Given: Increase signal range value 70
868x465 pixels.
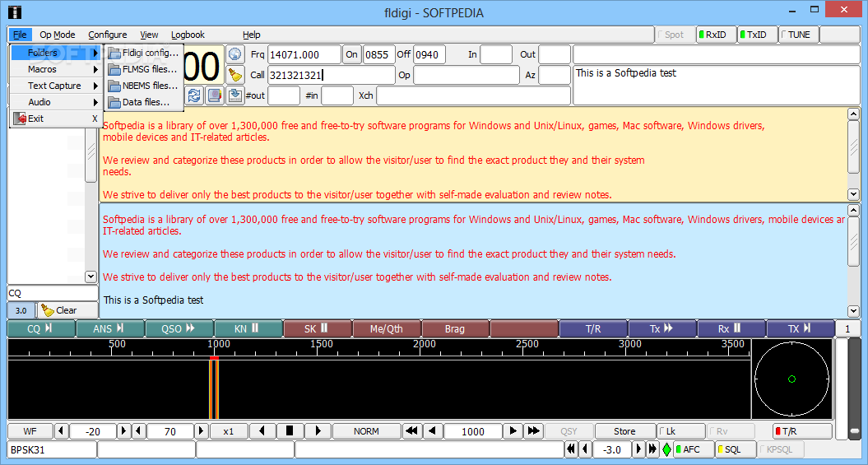Looking at the screenshot, I should click(x=201, y=430).
